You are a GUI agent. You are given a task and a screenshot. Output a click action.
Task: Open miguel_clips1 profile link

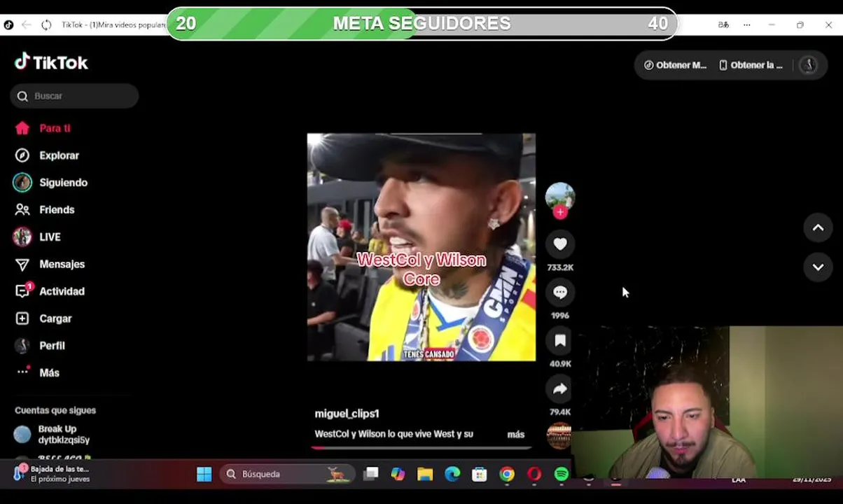pos(347,414)
